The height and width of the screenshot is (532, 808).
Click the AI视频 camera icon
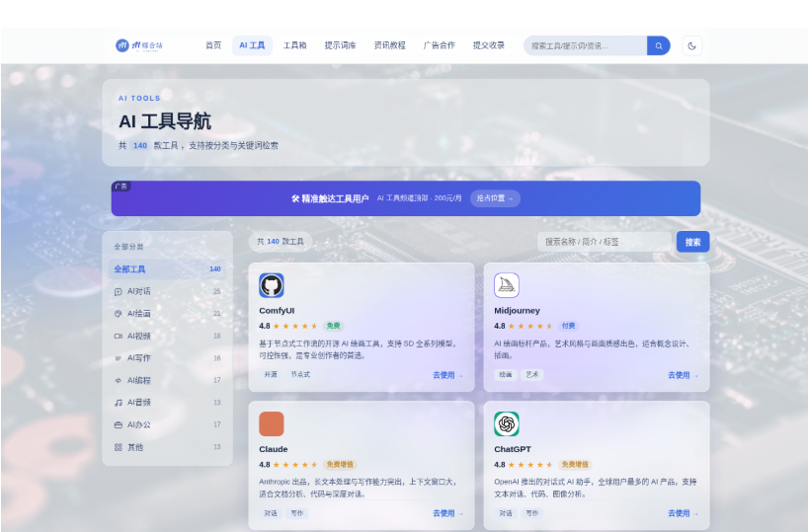118,336
